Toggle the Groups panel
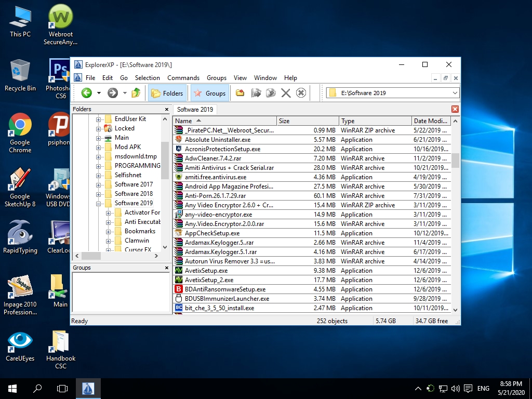Screen dimensions: 532x399 pyautogui.click(x=209, y=93)
